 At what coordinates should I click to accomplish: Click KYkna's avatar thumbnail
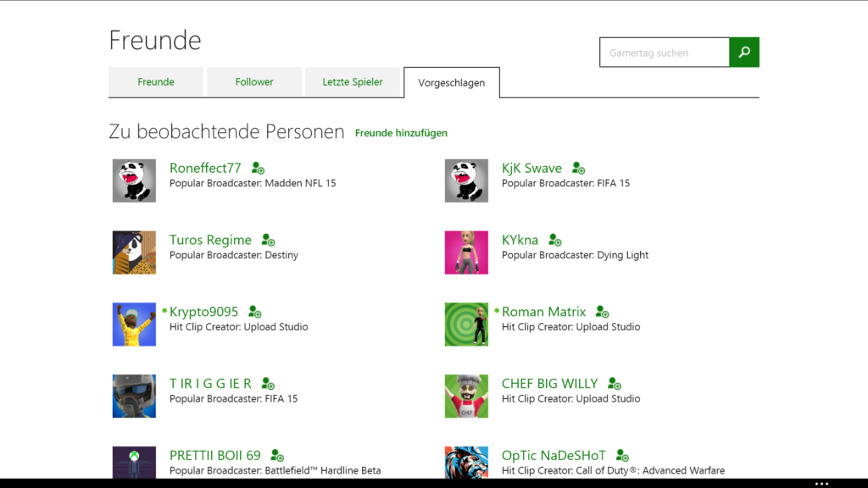[x=466, y=252]
